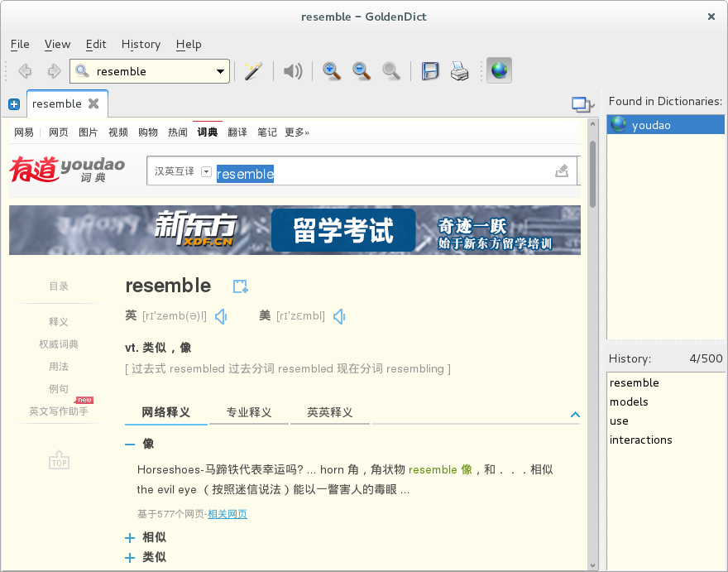Open the File menu
This screenshot has width=728, height=572.
[x=20, y=44]
